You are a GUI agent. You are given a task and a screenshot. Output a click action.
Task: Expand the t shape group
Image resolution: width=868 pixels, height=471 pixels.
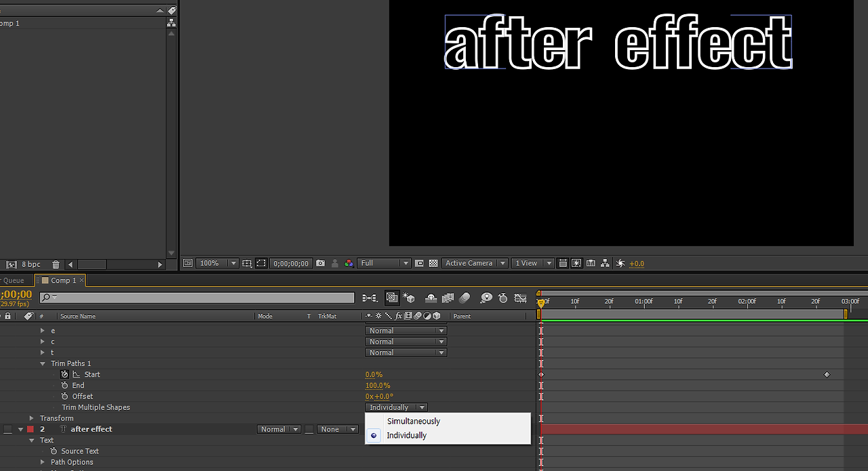[x=42, y=352]
